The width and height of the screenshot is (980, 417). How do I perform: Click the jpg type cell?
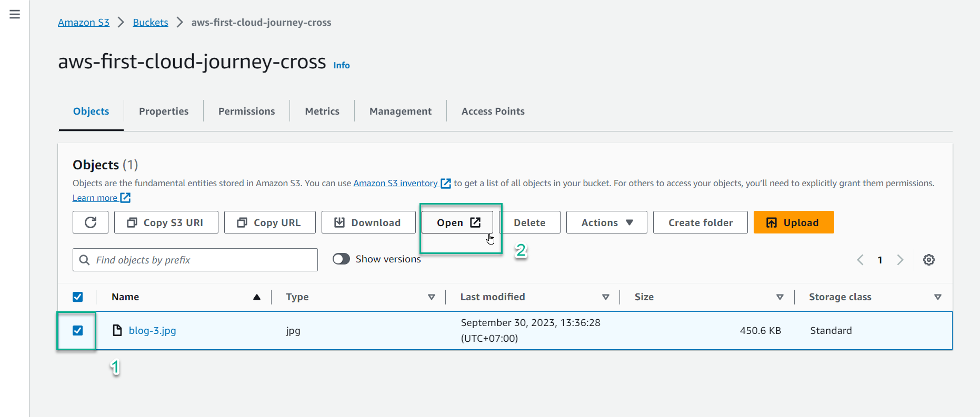pos(293,331)
